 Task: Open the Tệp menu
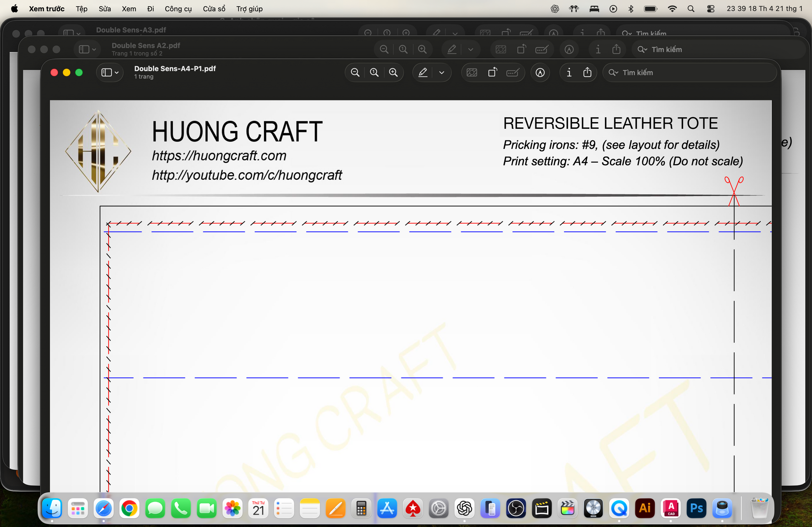82,9
